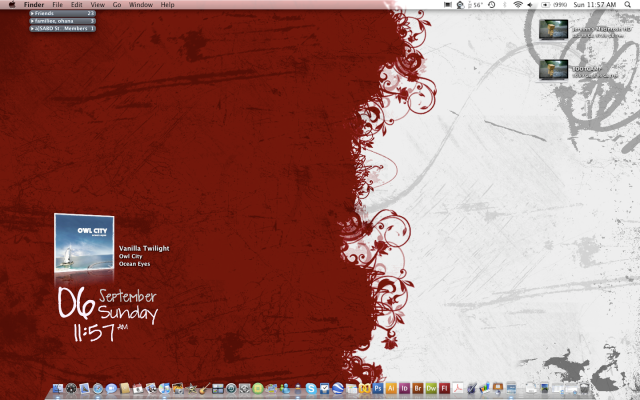Open the File menu

tap(58, 5)
